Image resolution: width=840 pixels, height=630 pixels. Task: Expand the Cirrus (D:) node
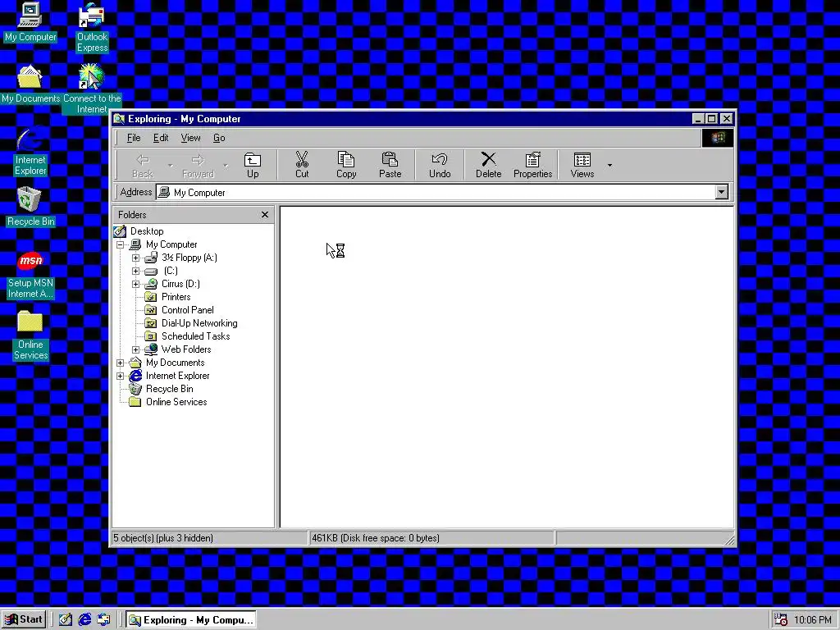pos(135,284)
